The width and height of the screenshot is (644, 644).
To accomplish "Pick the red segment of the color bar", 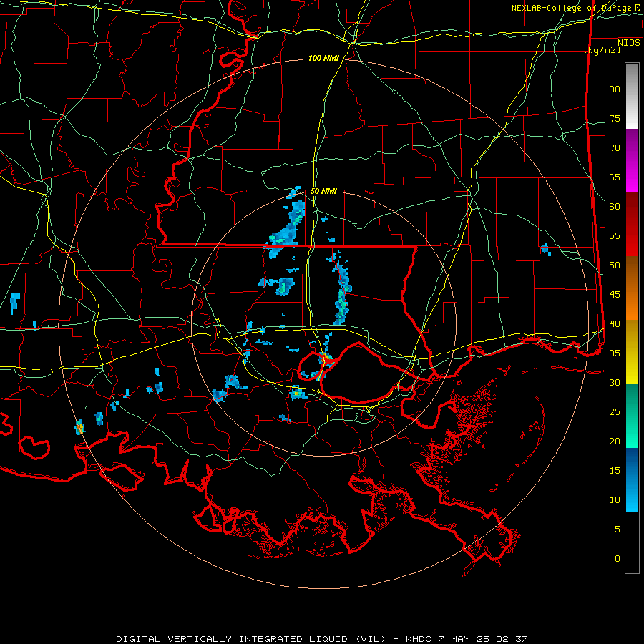I will click(x=632, y=224).
